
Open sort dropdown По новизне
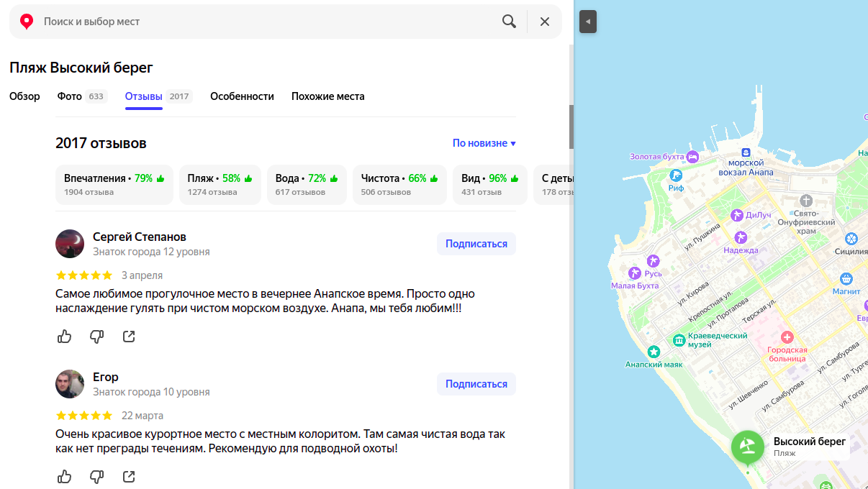(484, 143)
